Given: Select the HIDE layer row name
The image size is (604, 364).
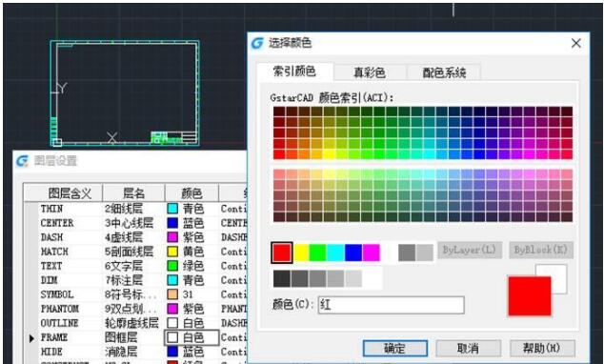Looking at the screenshot, I should click(x=51, y=352).
